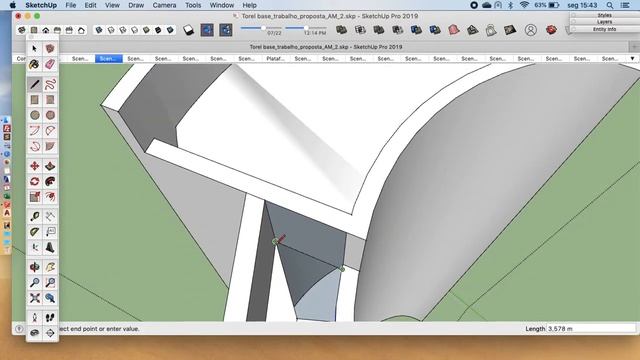Switch to Front house view
Image resolution: width=640 pixels, height=360 pixels.
click(46, 30)
